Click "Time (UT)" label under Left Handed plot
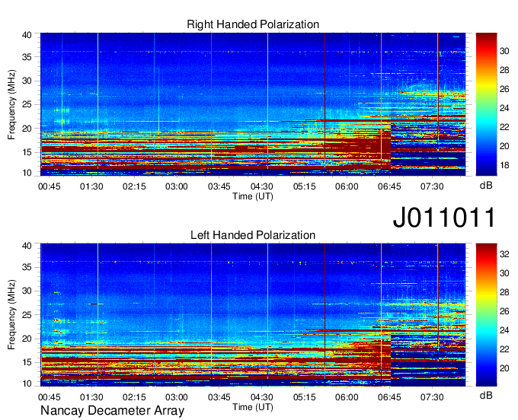This screenshot has height=420, width=518. point(253,407)
